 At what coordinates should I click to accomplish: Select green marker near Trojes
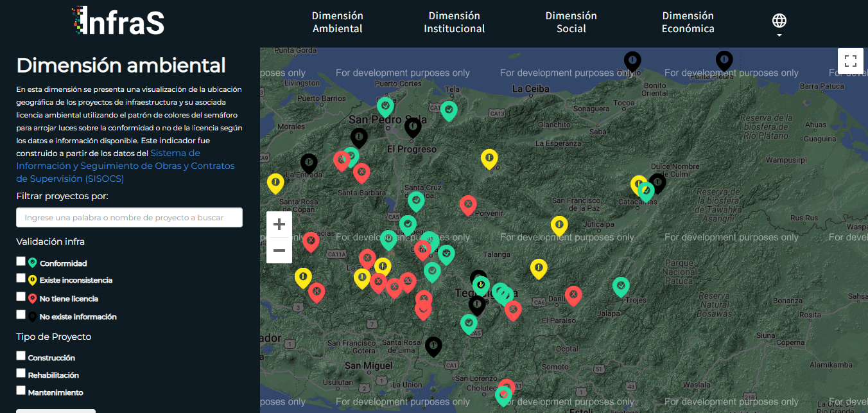(621, 286)
